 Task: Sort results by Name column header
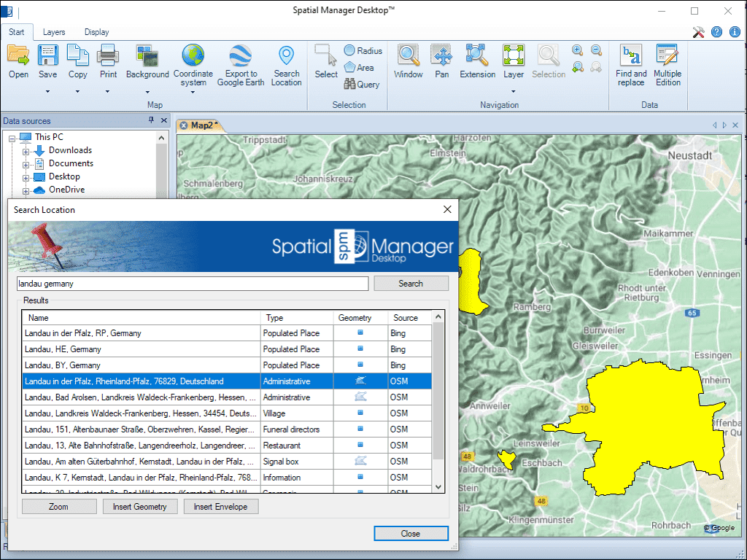point(142,318)
